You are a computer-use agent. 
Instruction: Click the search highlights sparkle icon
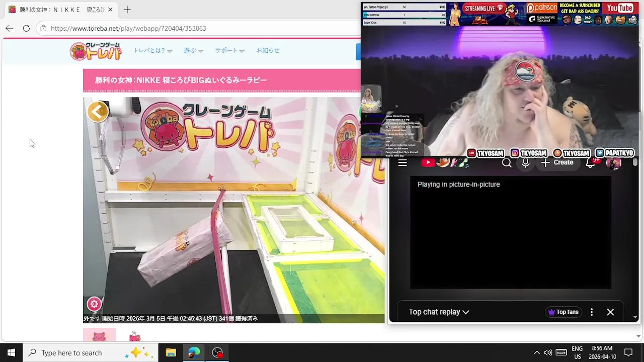pyautogui.click(x=138, y=352)
